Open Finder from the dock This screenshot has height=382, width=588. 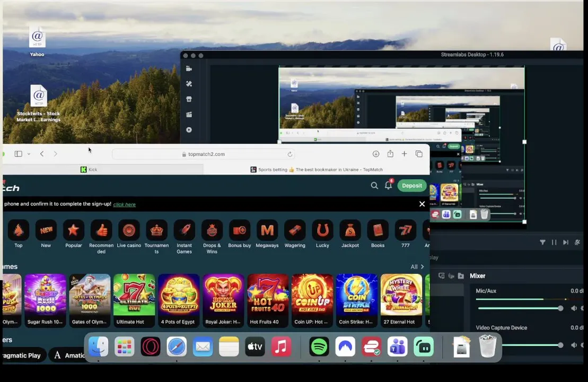click(x=98, y=346)
